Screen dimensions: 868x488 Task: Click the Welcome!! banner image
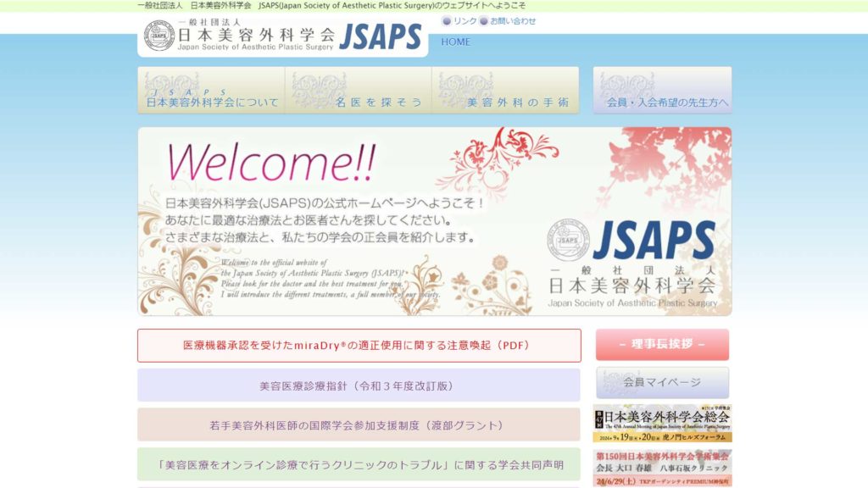pyautogui.click(x=434, y=221)
